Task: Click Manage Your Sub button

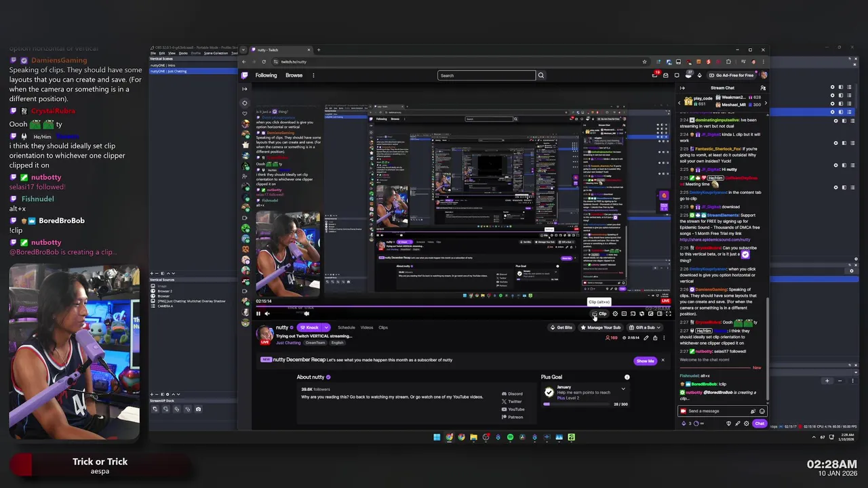Action: (x=600, y=327)
